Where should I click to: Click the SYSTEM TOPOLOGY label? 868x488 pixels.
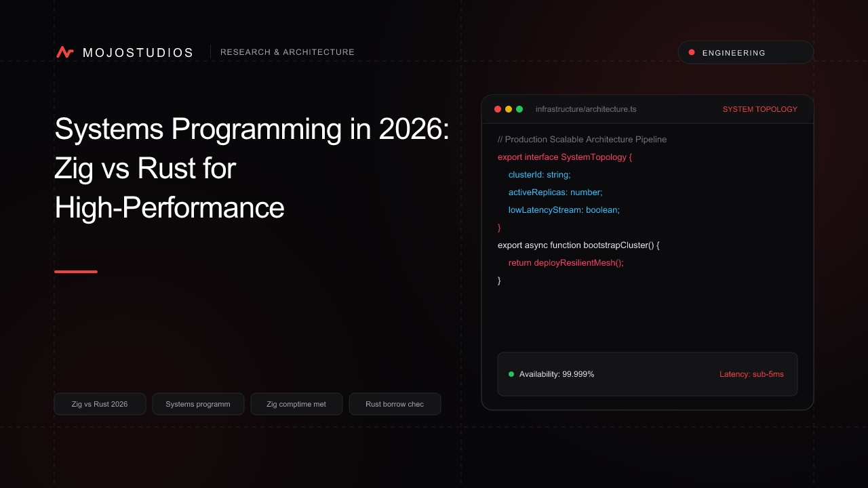coord(760,109)
